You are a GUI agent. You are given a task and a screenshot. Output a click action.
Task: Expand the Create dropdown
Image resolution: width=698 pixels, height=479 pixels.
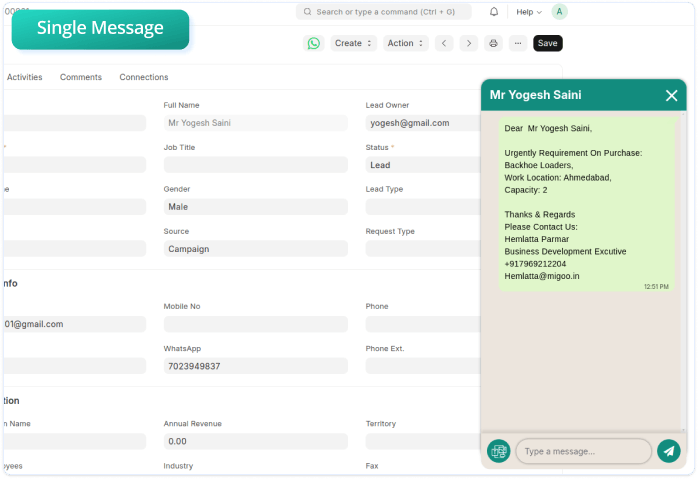click(354, 43)
